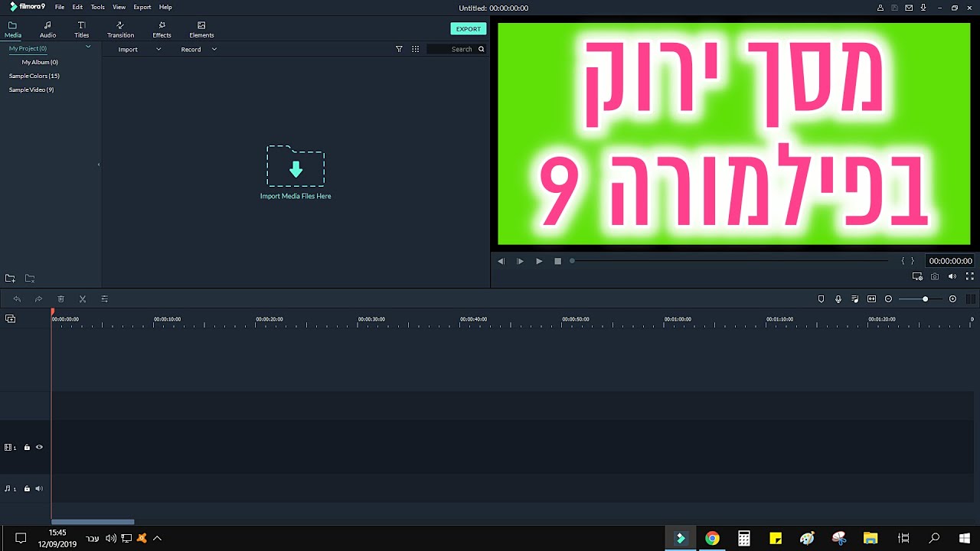Screen dimensions: 980x551
Task: Open the account login icon
Action: (x=880, y=8)
